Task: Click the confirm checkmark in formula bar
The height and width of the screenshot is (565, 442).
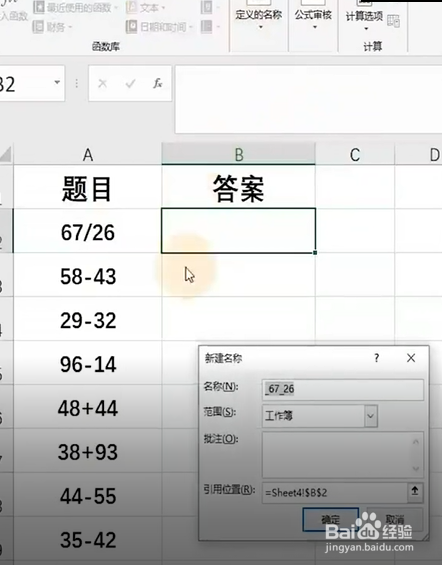Action: [130, 84]
